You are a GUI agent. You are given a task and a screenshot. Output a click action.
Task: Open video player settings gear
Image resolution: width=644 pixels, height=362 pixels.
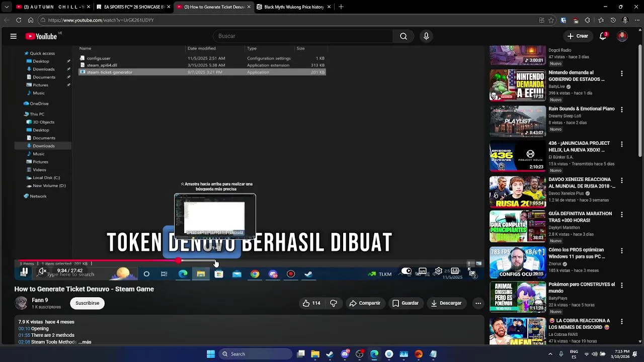(439, 271)
